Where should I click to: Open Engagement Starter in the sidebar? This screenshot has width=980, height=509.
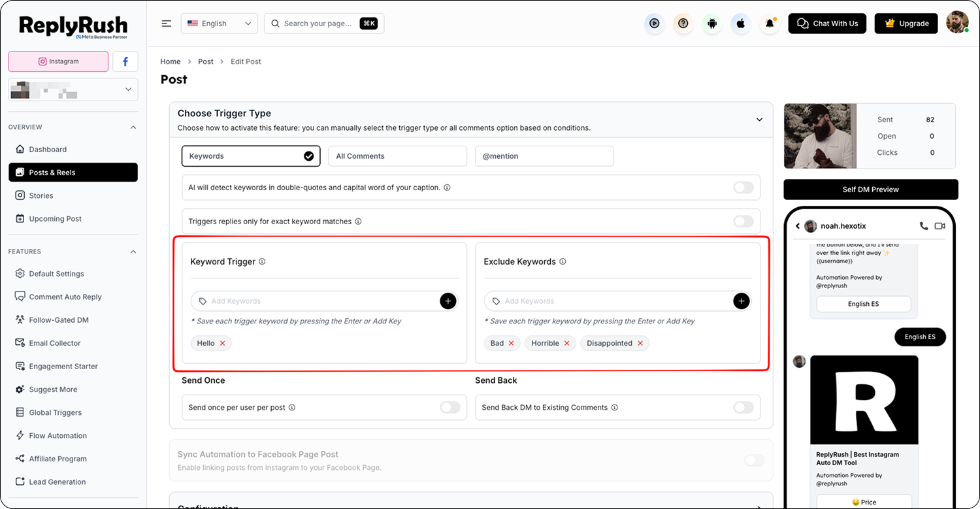[73, 367]
